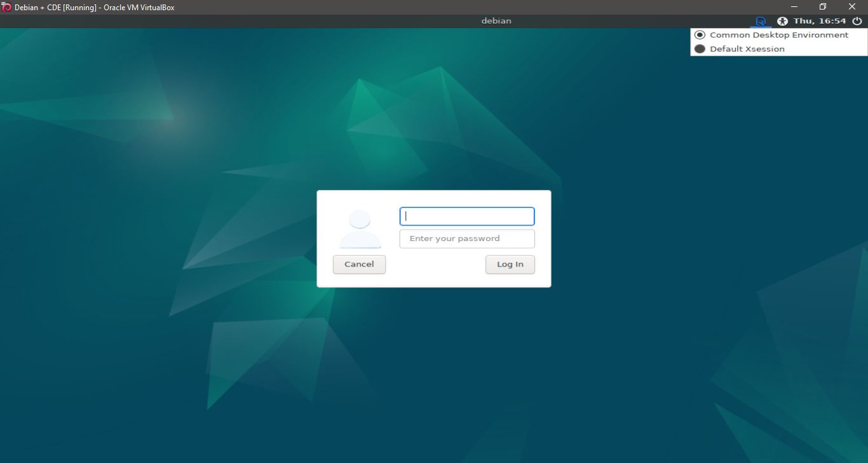The width and height of the screenshot is (868, 463).
Task: Choose the currently marked CDE radio button
Action: pos(700,35)
